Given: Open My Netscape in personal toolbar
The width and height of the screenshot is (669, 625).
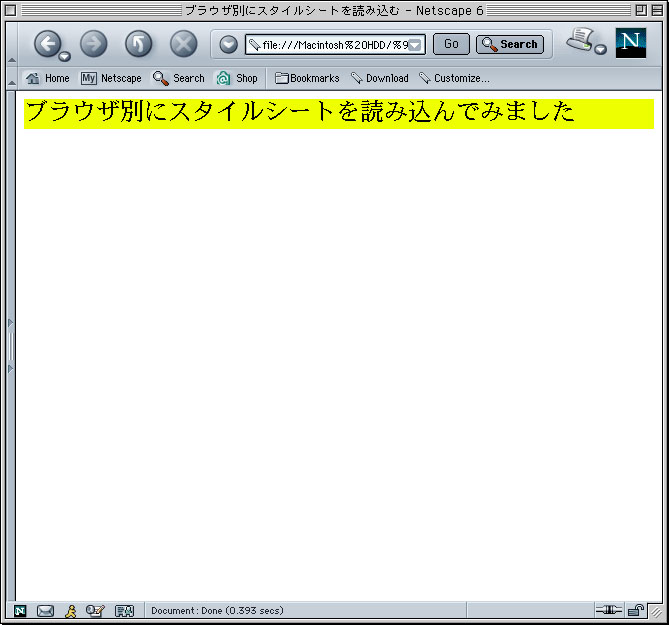Looking at the screenshot, I should pyautogui.click(x=111, y=78).
